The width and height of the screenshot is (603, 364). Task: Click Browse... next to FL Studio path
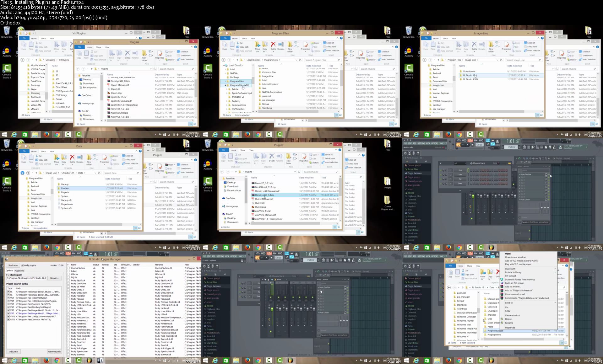[54, 278]
